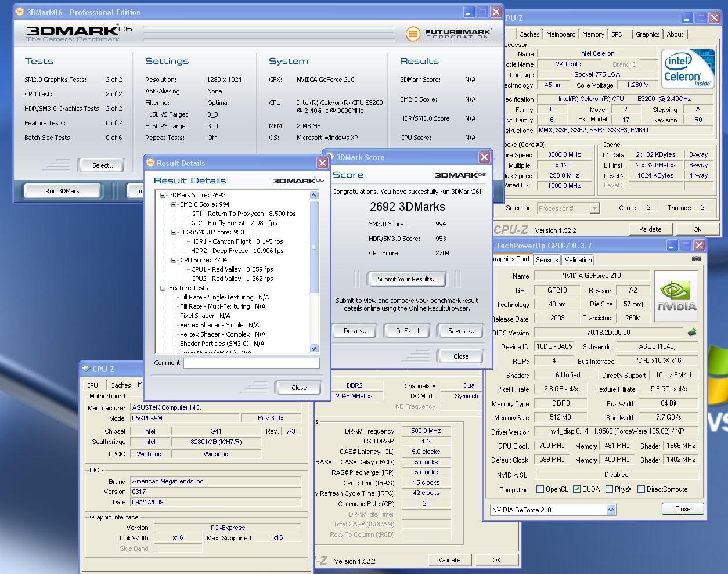Click the GPU-Z BIOS save chip icon

pyautogui.click(x=691, y=333)
